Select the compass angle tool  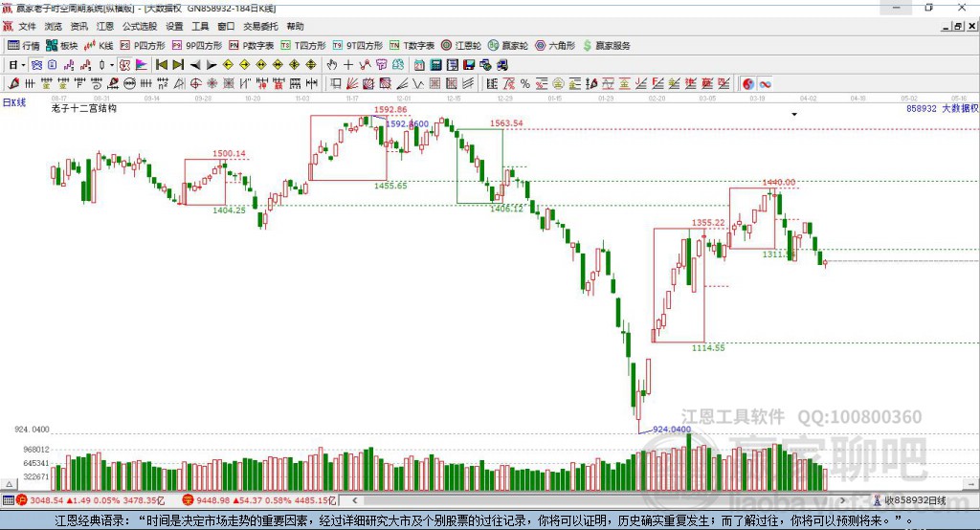[x=179, y=83]
